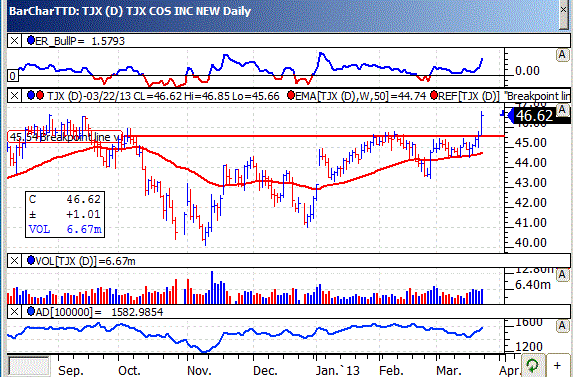Close the AD[100000] indicator panel
The height and width of the screenshot is (377, 573).
tap(14, 312)
